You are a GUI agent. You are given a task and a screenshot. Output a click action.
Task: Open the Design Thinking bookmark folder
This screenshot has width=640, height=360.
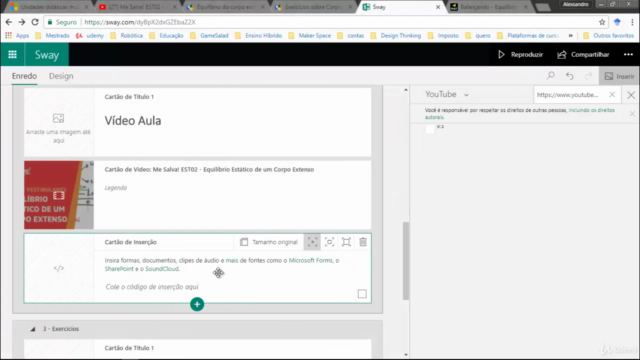point(396,36)
